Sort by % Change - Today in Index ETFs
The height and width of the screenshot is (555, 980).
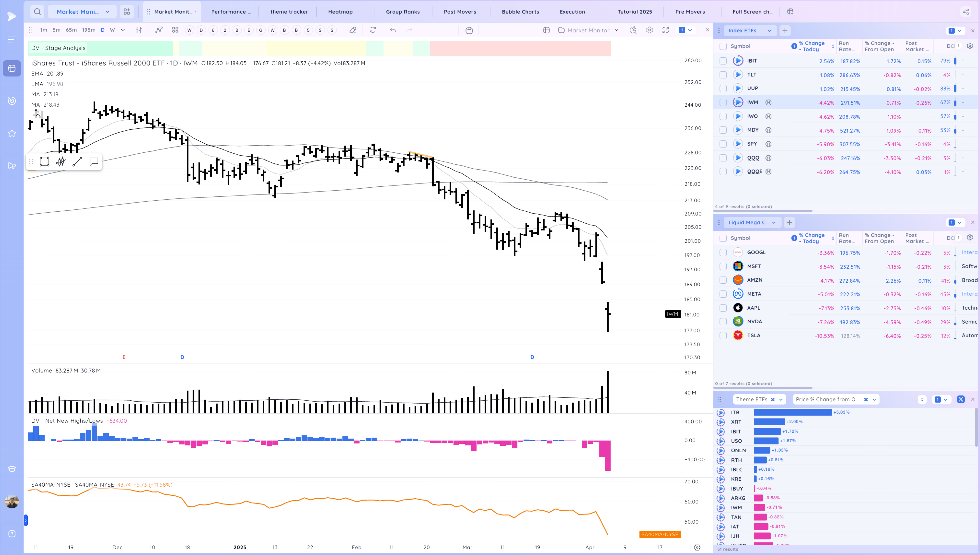[x=812, y=46]
